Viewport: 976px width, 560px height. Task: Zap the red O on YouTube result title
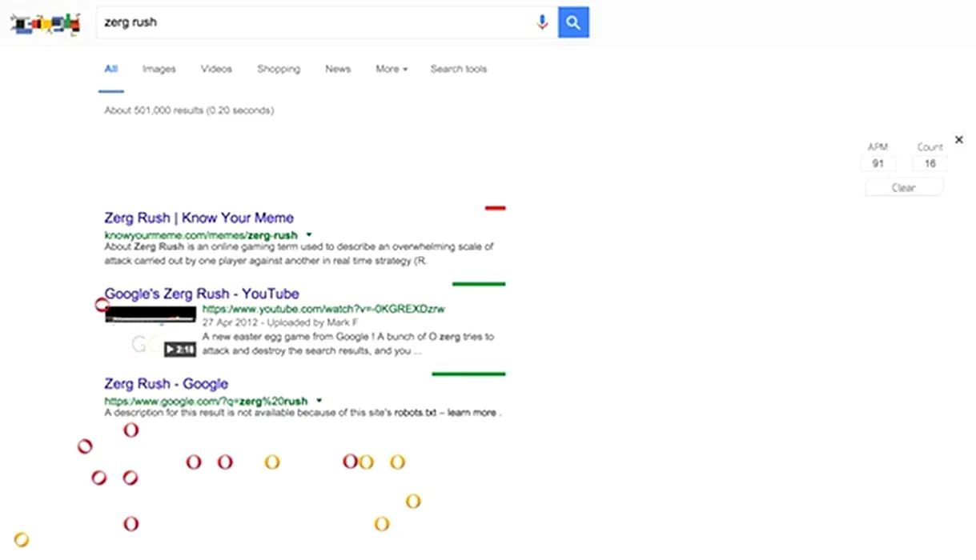(x=102, y=305)
